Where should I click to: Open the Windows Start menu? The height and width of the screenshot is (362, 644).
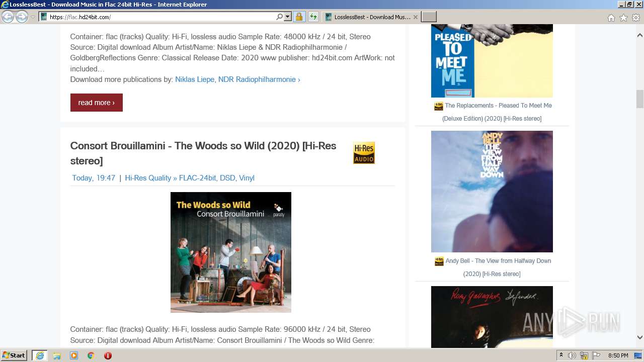pos(14,355)
